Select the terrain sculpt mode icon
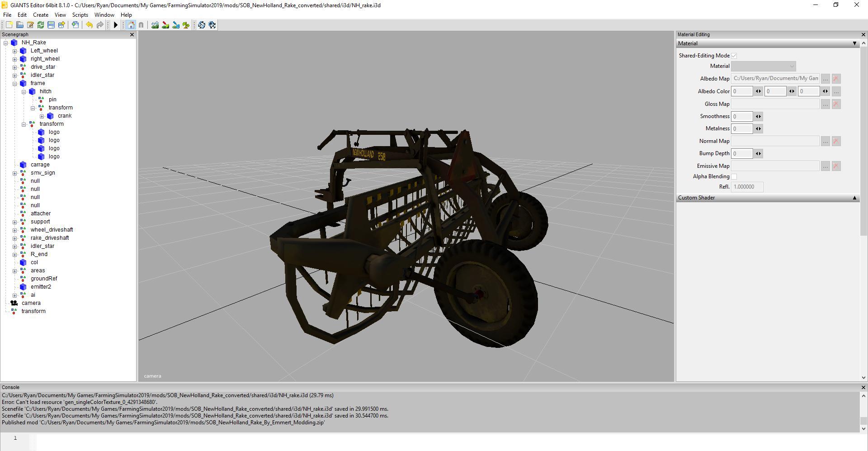This screenshot has height=451, width=868. (x=155, y=25)
